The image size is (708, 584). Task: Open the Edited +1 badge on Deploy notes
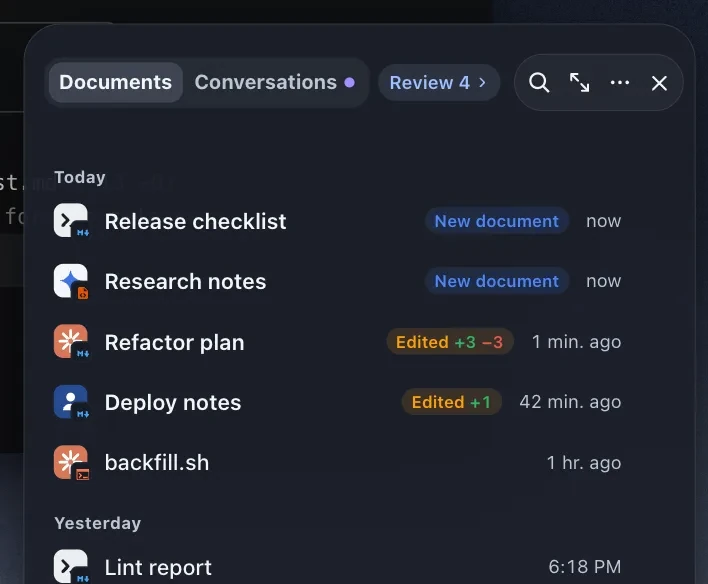tap(452, 402)
